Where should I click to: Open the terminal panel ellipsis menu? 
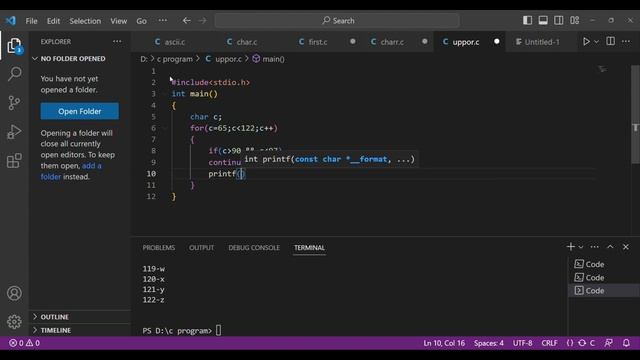coord(594,247)
